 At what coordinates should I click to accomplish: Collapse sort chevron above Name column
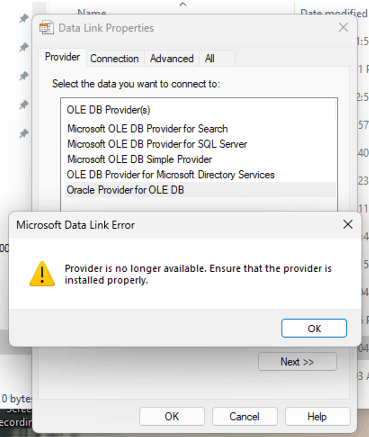183,4
